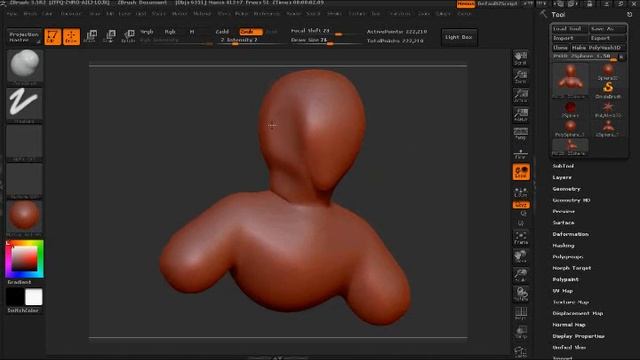
Task: Open Projection Master
Action: [x=24, y=37]
